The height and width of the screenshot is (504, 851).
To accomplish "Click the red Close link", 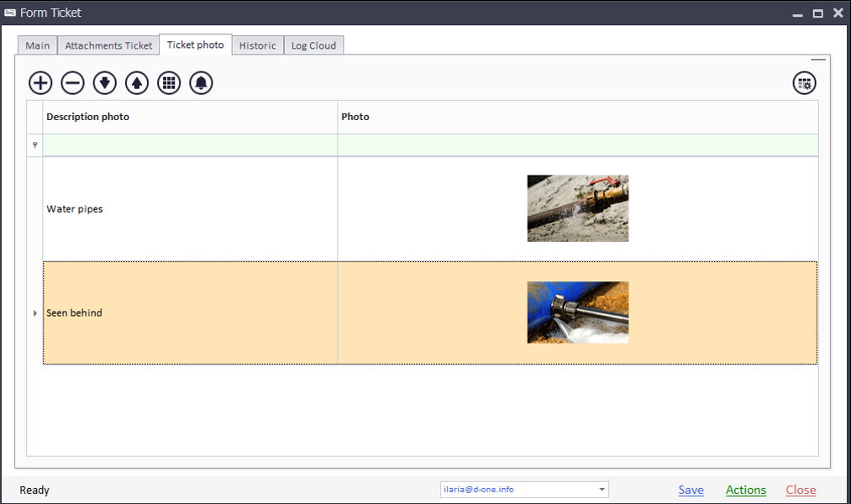I will [x=801, y=491].
